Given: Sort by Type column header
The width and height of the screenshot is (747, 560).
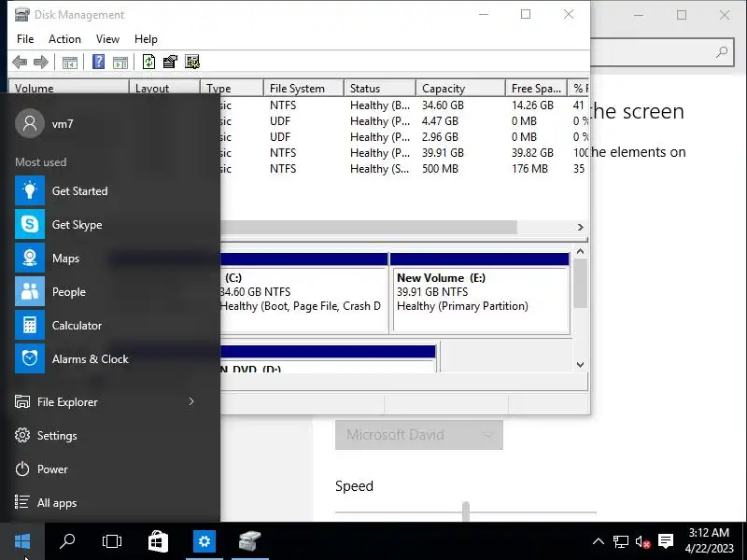Looking at the screenshot, I should coord(232,88).
